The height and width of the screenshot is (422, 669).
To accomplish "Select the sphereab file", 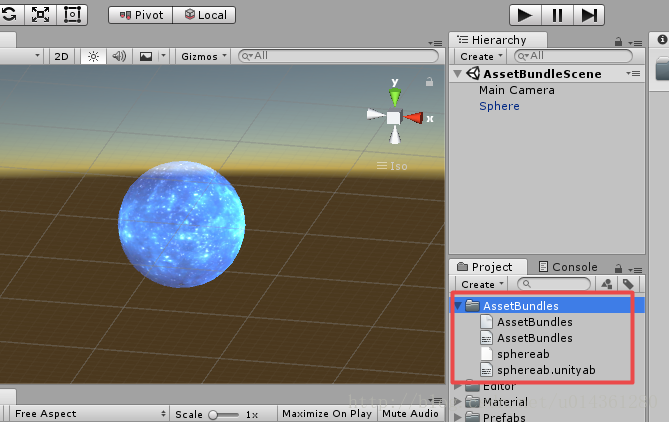I will (515, 354).
